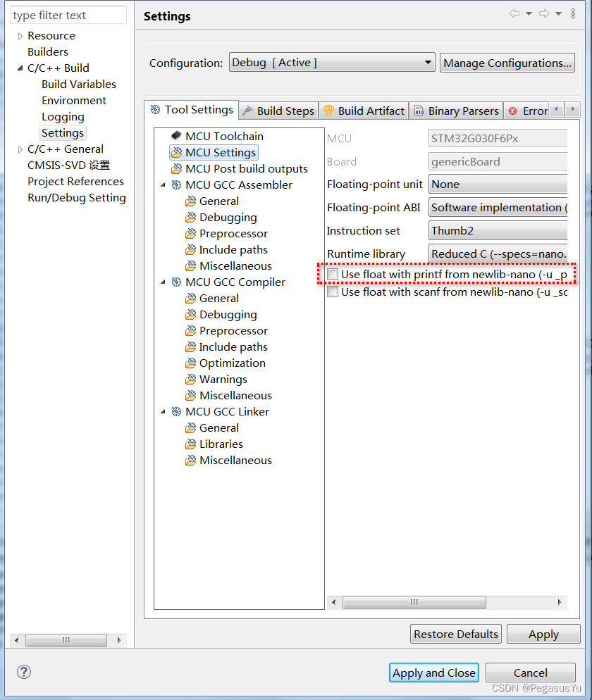
Task: Switch to Tool Settings tab
Action: point(192,110)
